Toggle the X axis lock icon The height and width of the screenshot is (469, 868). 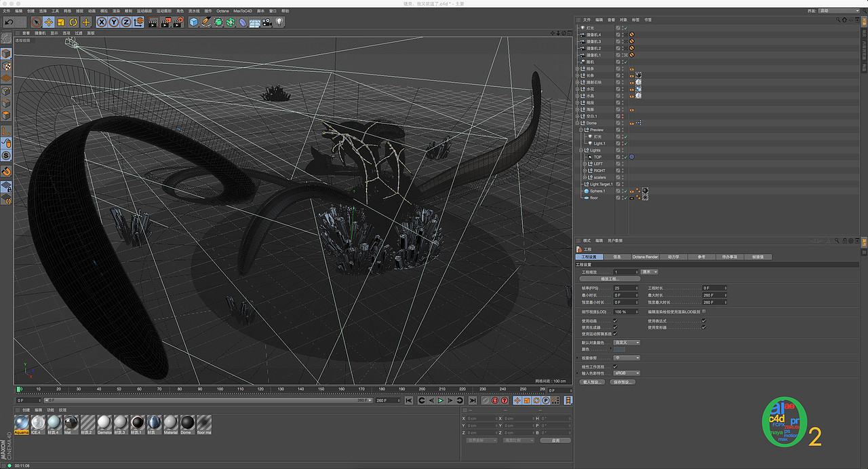102,22
